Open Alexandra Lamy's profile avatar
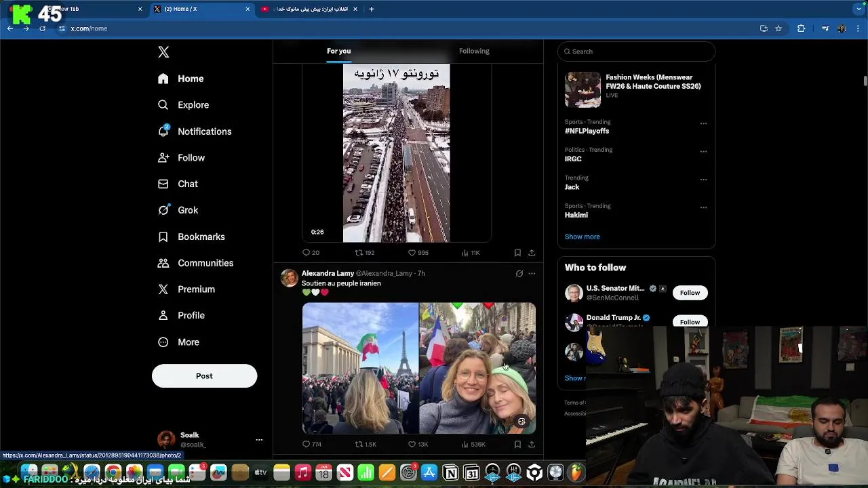The height and width of the screenshot is (488, 868). [x=290, y=278]
